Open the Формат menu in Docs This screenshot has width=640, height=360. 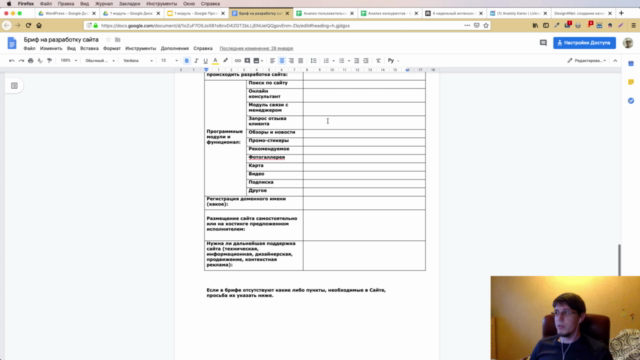pyautogui.click(x=111, y=49)
